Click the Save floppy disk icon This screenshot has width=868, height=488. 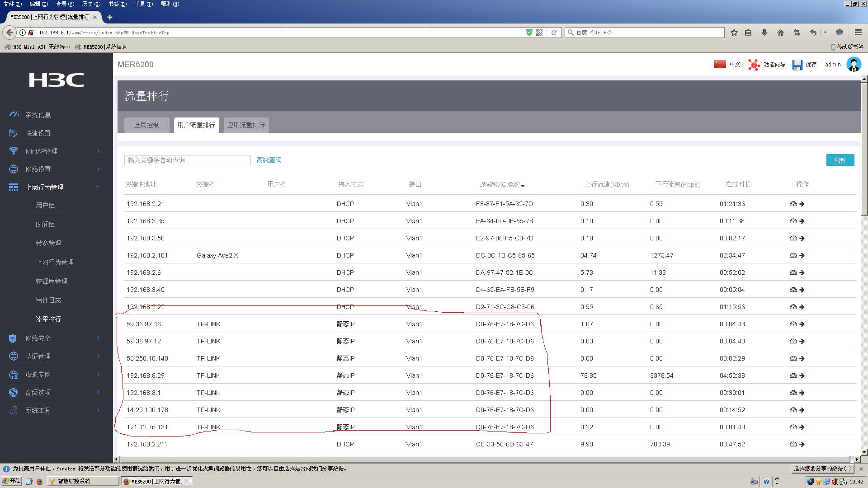click(797, 65)
